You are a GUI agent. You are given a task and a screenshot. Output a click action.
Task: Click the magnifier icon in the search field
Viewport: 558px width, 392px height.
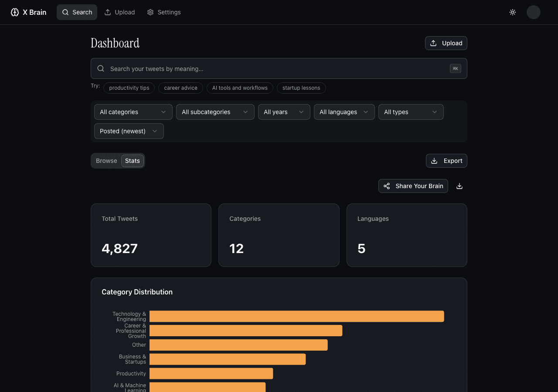[101, 68]
